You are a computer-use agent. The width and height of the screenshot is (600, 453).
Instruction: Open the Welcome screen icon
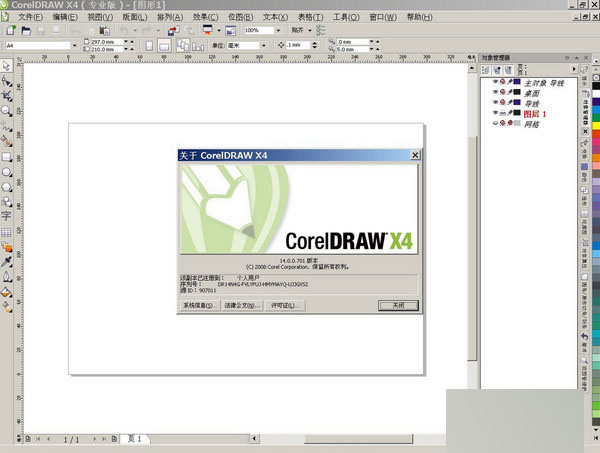click(x=230, y=31)
